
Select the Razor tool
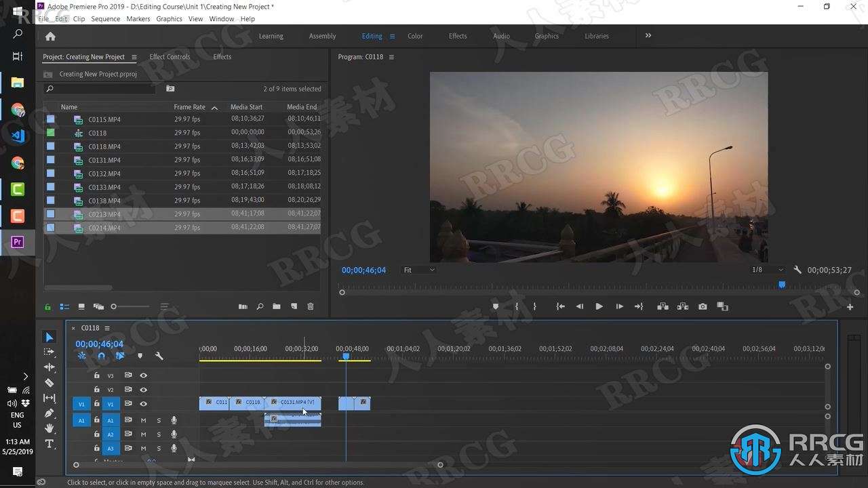50,383
